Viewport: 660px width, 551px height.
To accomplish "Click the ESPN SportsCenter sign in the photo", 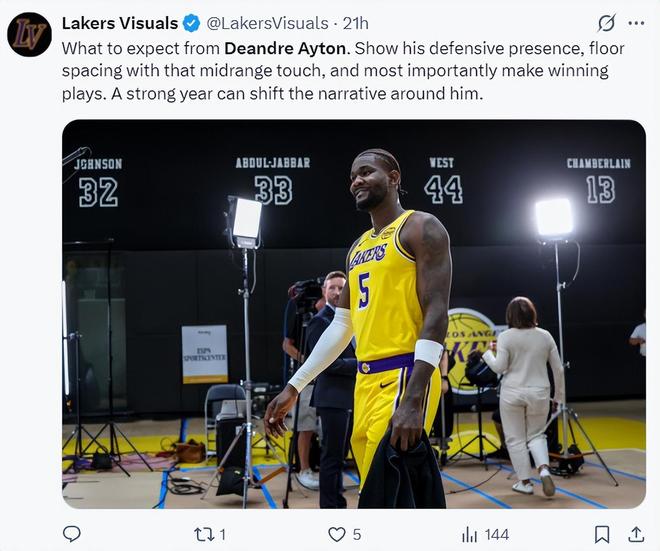I will pyautogui.click(x=204, y=354).
